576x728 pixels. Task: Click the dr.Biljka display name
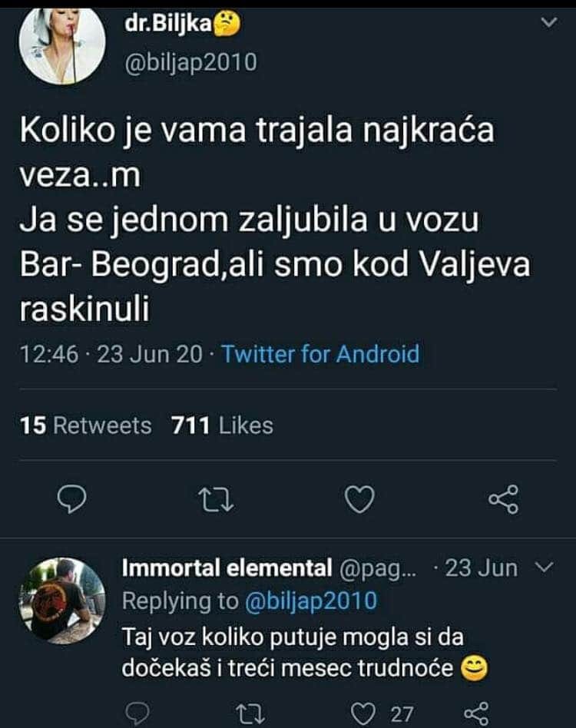(171, 25)
